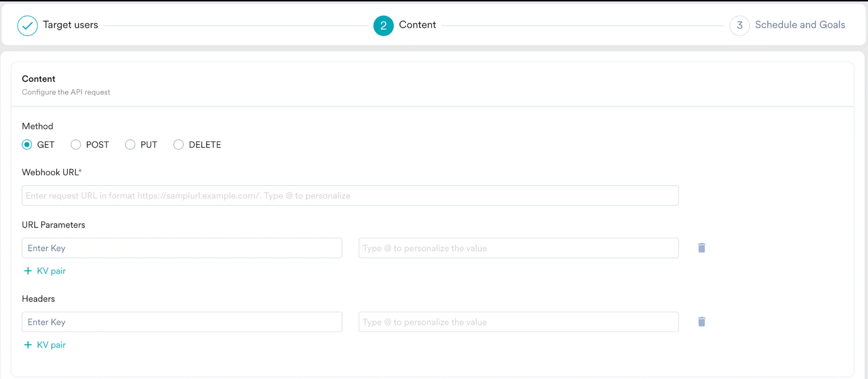
Task: Click the URL Parameters value field
Action: tap(518, 248)
